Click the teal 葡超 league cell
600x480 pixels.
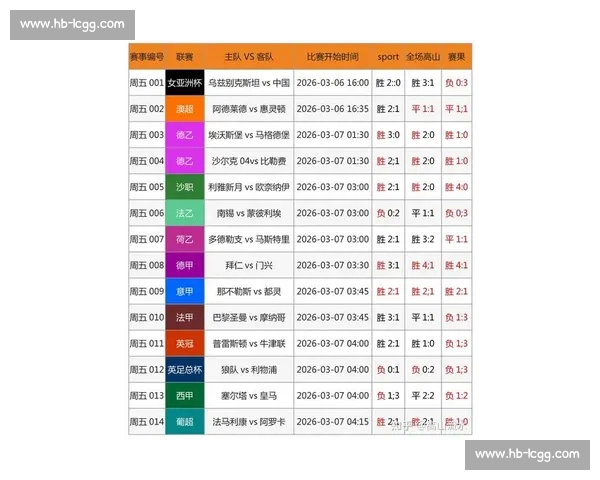pos(185,421)
